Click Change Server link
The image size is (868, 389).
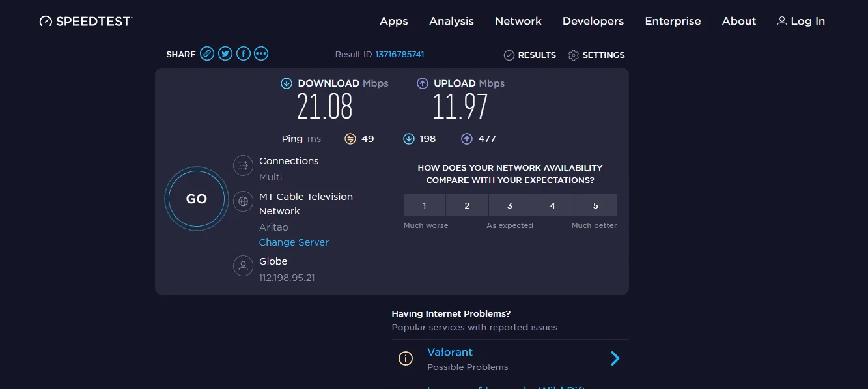294,242
